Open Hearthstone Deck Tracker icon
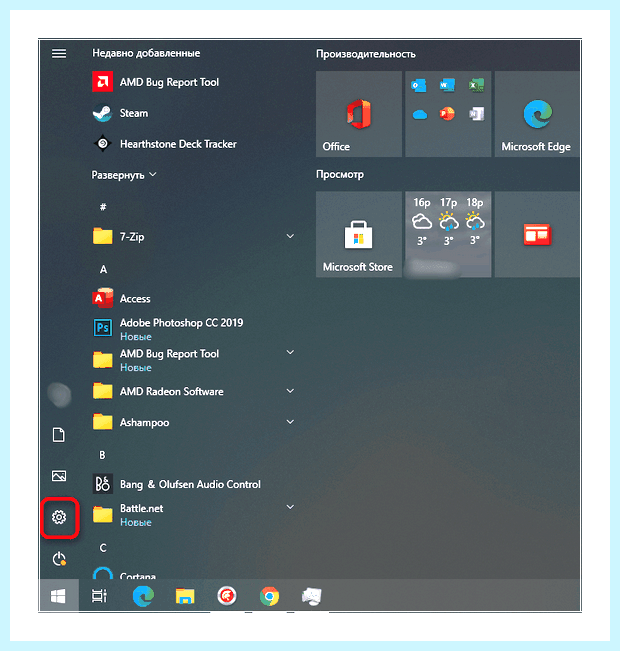This screenshot has height=651, width=620. (x=102, y=144)
